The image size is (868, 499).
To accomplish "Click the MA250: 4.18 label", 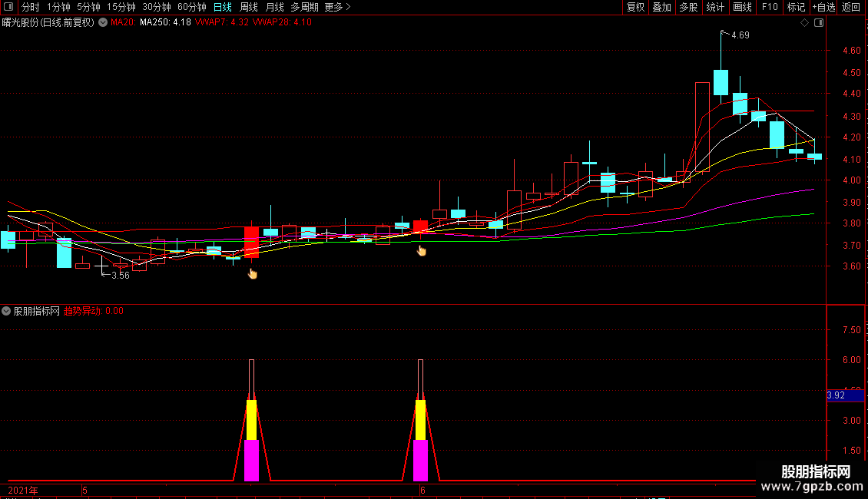I will tap(165, 23).
